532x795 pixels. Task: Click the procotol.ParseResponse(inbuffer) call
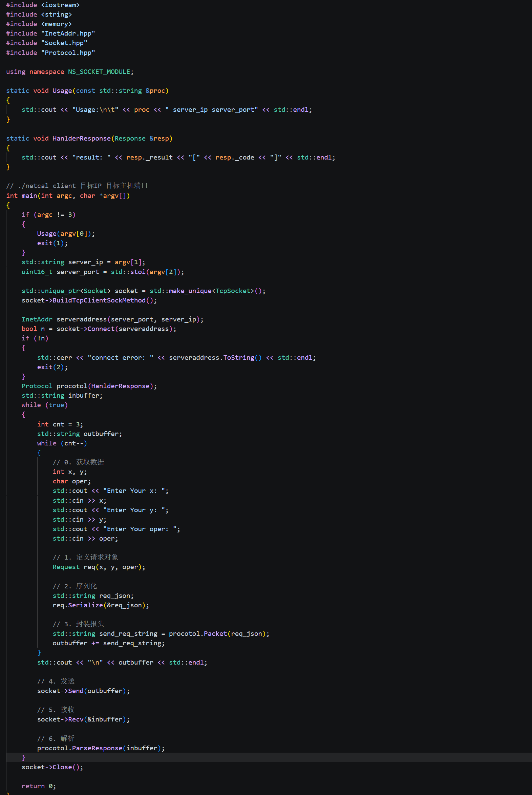point(101,748)
